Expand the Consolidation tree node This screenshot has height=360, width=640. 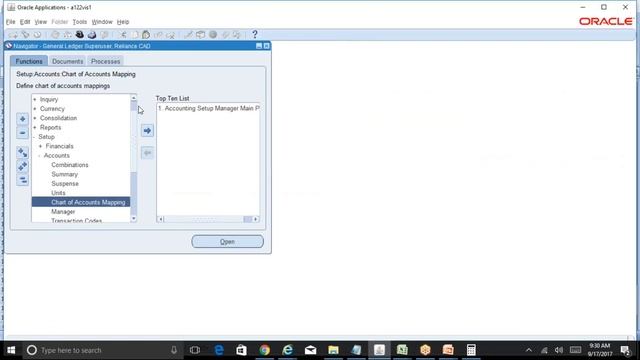coord(35,118)
